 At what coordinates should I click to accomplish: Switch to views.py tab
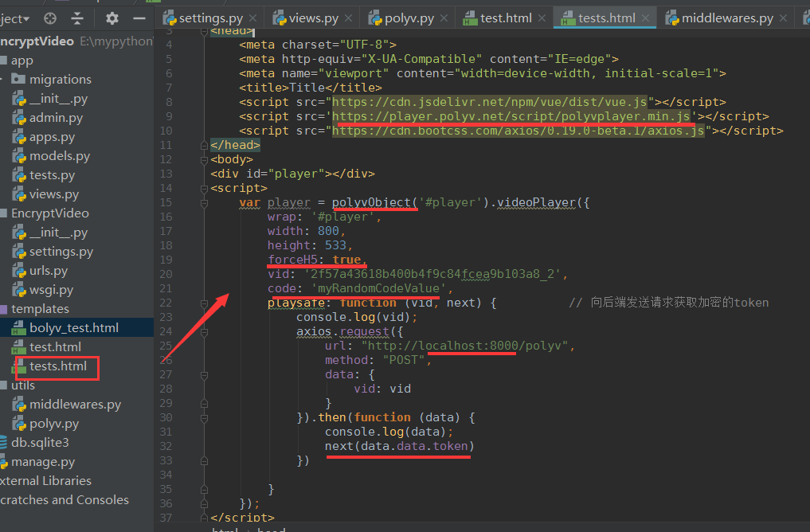[313, 18]
